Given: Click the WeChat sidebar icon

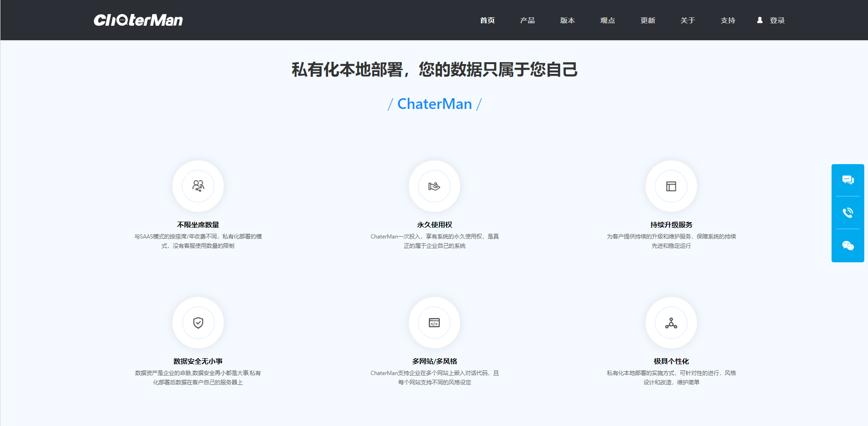Looking at the screenshot, I should pyautogui.click(x=848, y=245).
